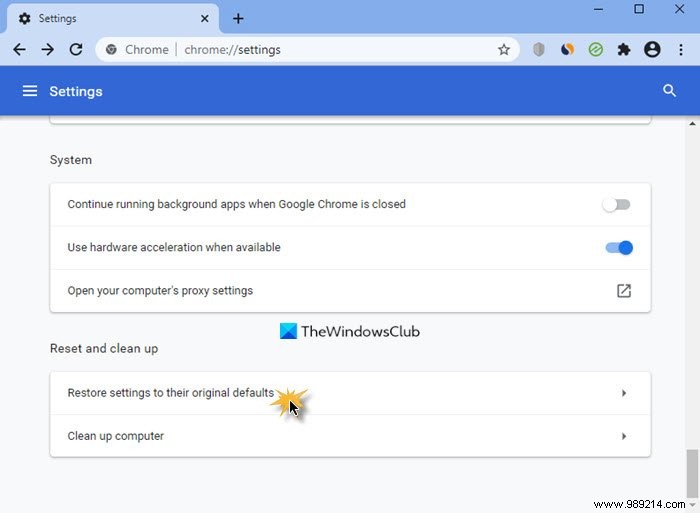Maximize the Chrome window
Viewport: 700px width, 513px height.
tap(639, 9)
